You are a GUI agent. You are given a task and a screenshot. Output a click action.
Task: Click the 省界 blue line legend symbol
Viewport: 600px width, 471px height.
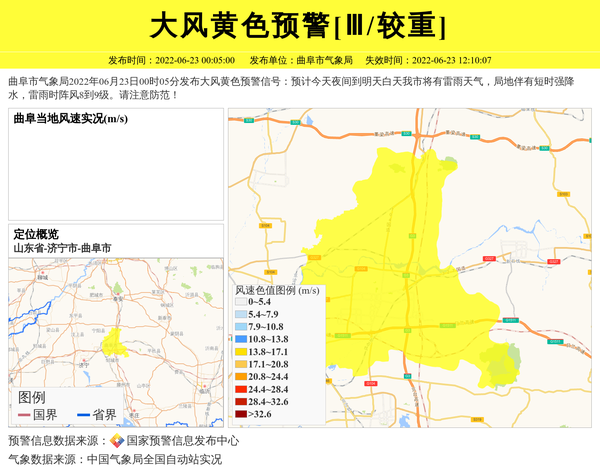click(83, 415)
